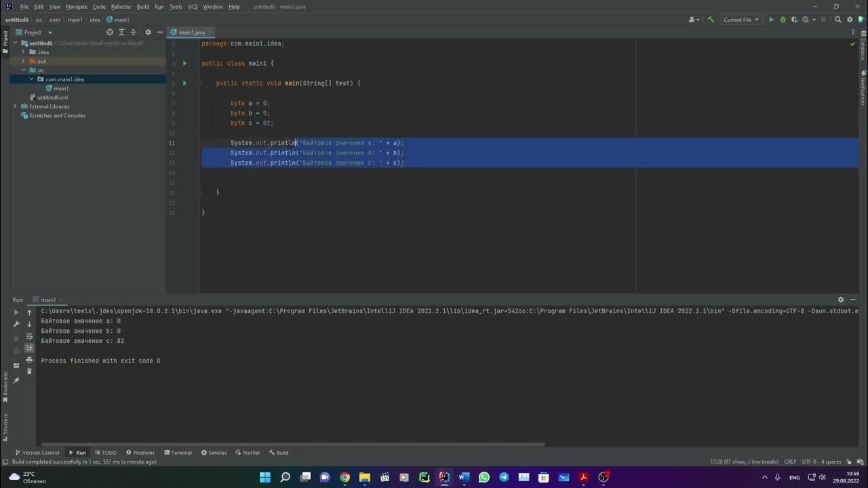Run with coverage icon in the toolbar
Image resolution: width=868 pixels, height=488 pixels.
click(794, 20)
